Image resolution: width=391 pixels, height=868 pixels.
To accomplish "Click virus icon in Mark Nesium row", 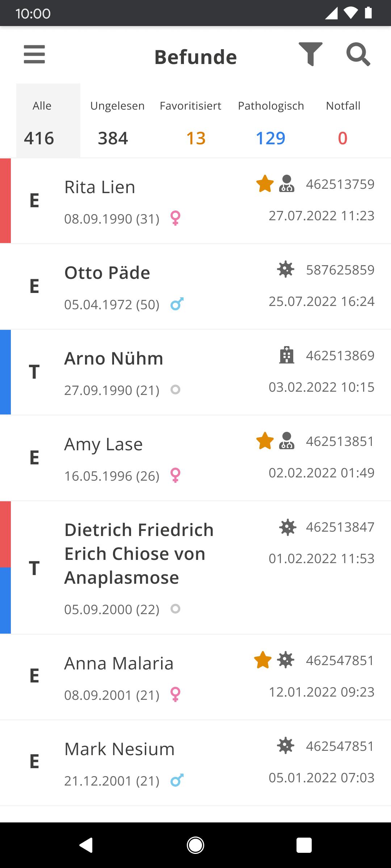I will (x=286, y=746).
